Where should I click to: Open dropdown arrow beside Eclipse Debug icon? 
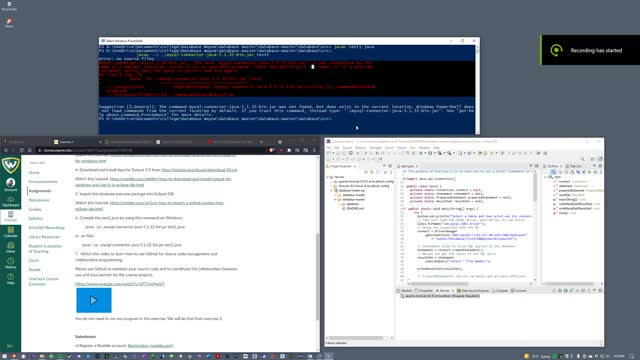click(x=426, y=153)
